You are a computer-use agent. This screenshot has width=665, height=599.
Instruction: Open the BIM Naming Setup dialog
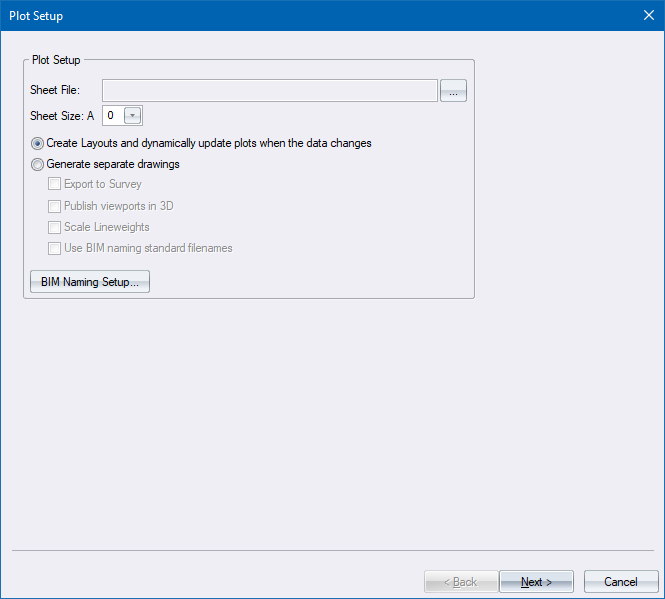coord(90,282)
